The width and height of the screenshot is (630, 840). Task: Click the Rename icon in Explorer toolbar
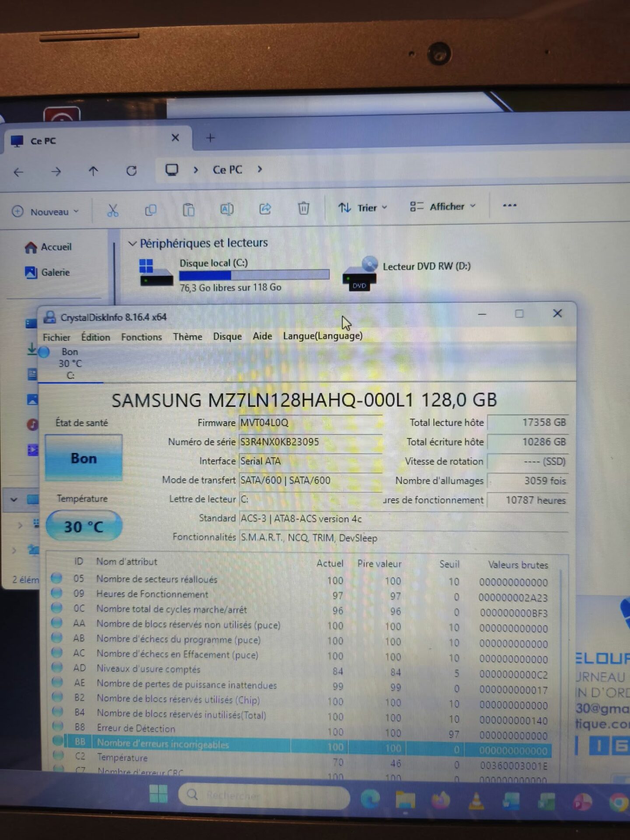pyautogui.click(x=227, y=209)
